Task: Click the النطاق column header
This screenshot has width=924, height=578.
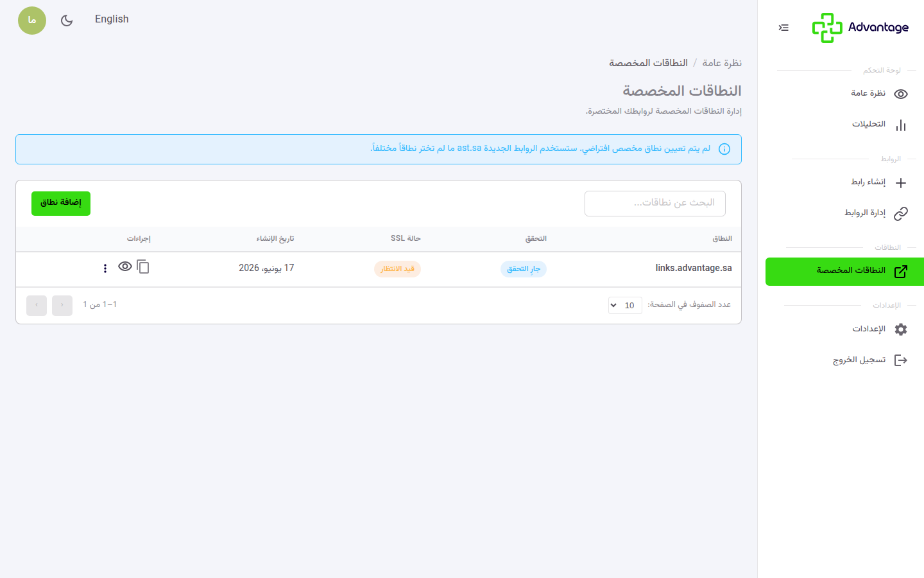Action: [722, 239]
